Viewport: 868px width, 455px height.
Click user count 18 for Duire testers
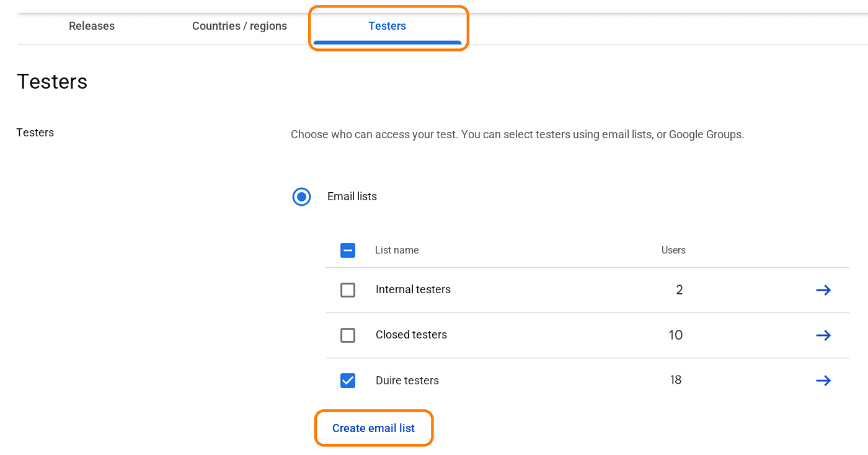[676, 380]
